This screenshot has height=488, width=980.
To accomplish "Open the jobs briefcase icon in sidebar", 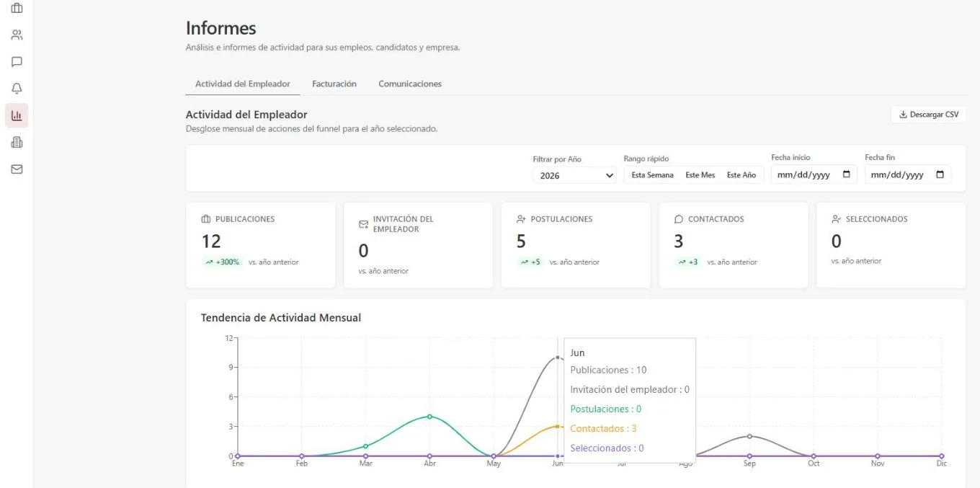I will pyautogui.click(x=17, y=8).
